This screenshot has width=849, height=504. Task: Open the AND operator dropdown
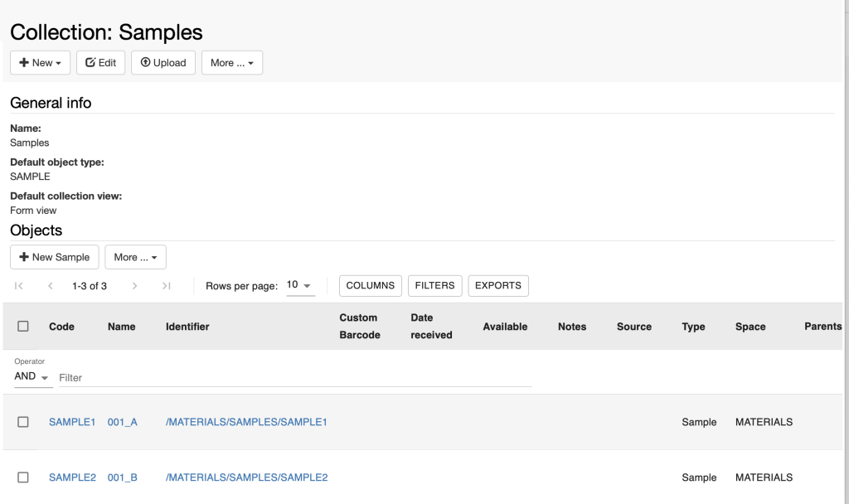(x=32, y=377)
